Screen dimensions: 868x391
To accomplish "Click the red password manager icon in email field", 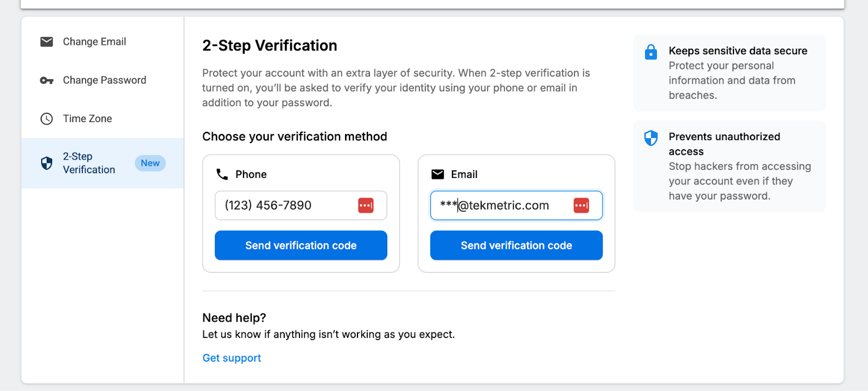I will [x=581, y=206].
